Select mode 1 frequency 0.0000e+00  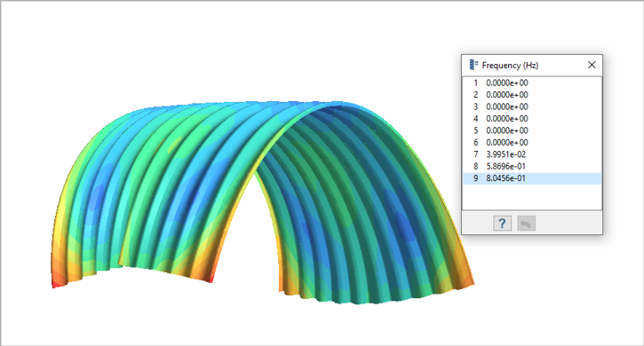tap(532, 83)
